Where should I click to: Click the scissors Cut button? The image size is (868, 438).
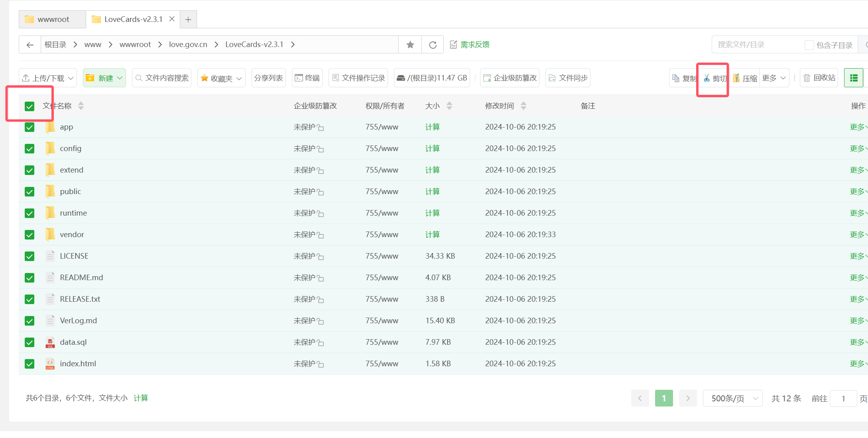click(714, 78)
